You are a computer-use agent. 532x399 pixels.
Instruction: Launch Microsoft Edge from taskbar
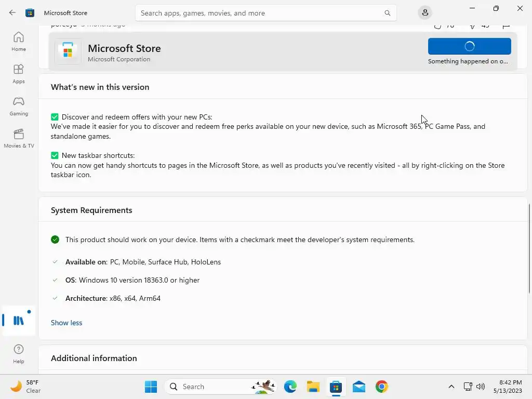point(290,387)
